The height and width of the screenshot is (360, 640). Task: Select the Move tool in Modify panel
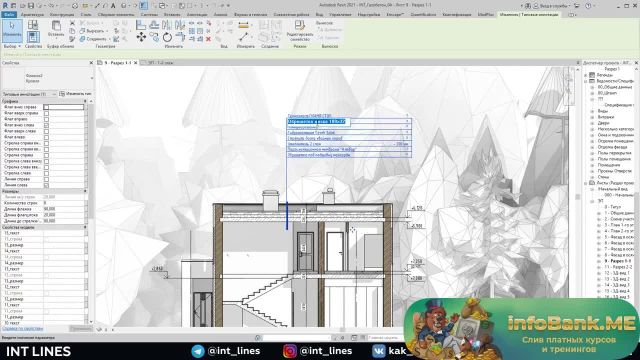[141, 38]
